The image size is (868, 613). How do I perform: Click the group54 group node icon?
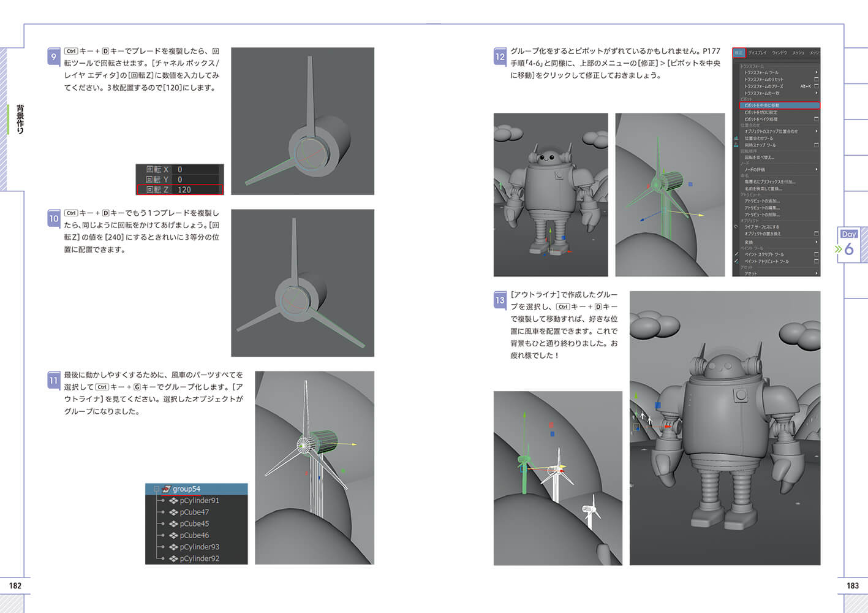coord(166,489)
